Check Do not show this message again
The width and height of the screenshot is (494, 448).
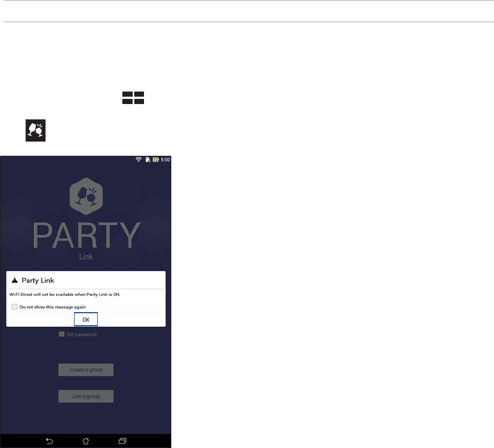pyautogui.click(x=14, y=306)
